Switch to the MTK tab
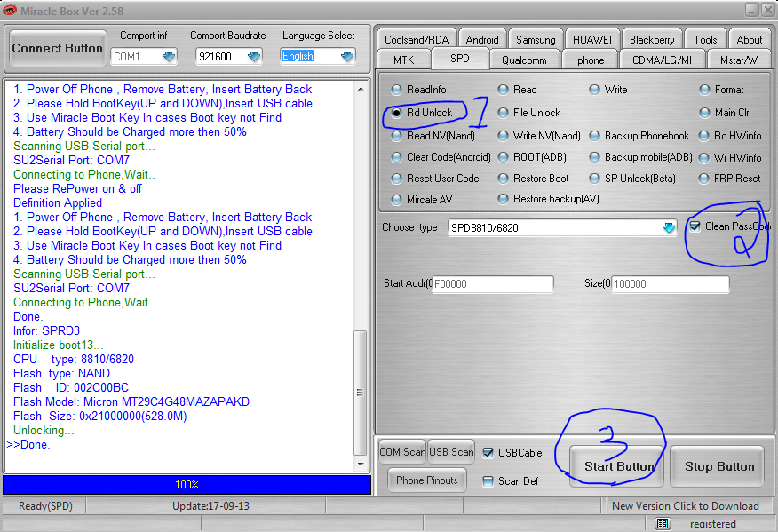This screenshot has width=778, height=532. point(403,60)
